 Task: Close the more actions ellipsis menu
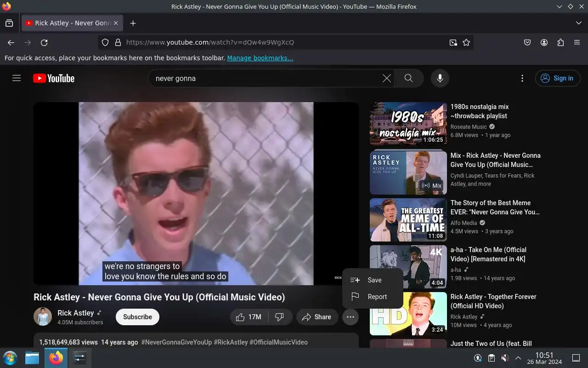point(351,317)
